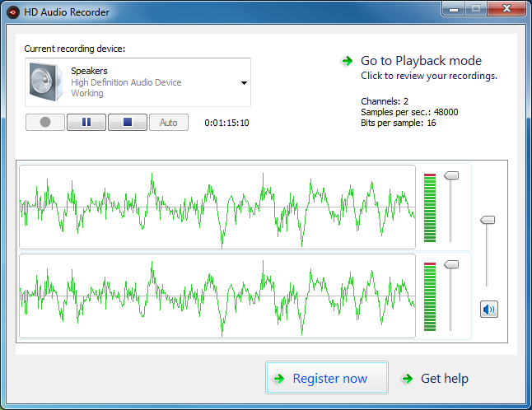Click the 'Current recording device:' label
This screenshot has height=410, width=532.
coord(75,49)
